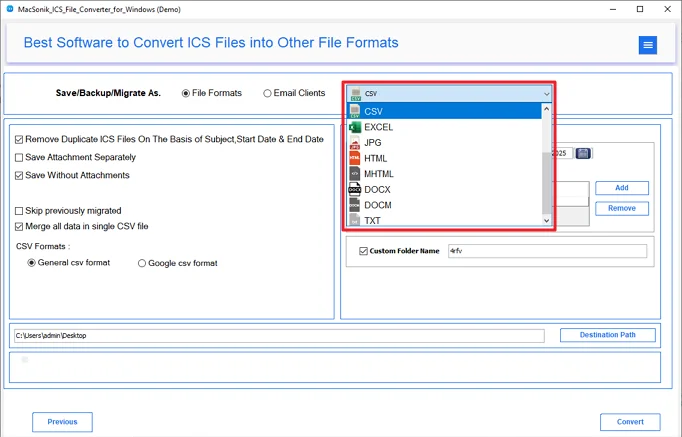Image resolution: width=682 pixels, height=437 pixels.
Task: Click CSV icon in the combo box field
Action: [x=356, y=93]
